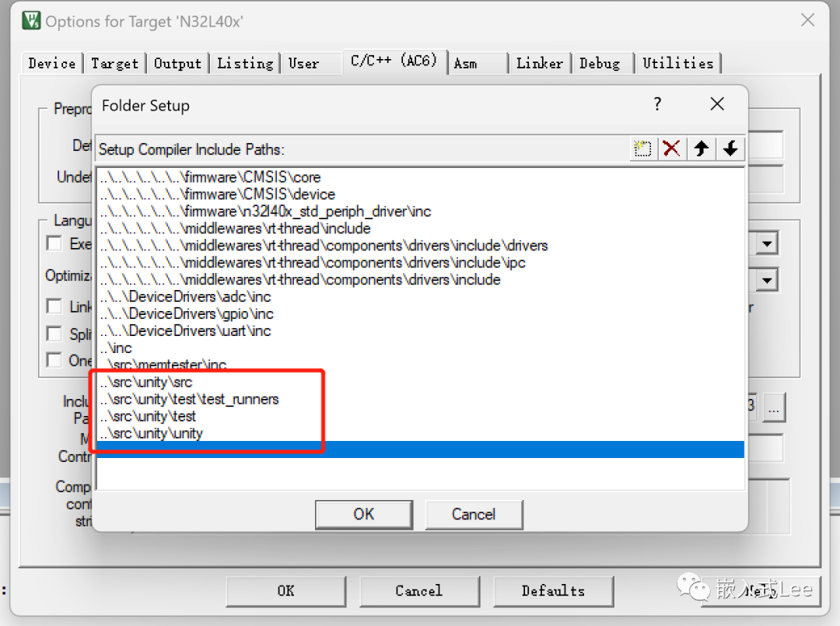Select the ..\src\unity\src path

click(420, 383)
